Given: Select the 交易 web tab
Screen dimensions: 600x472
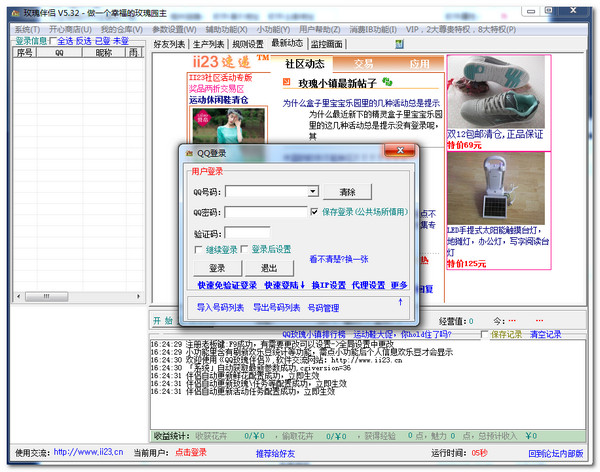Looking at the screenshot, I should [364, 64].
